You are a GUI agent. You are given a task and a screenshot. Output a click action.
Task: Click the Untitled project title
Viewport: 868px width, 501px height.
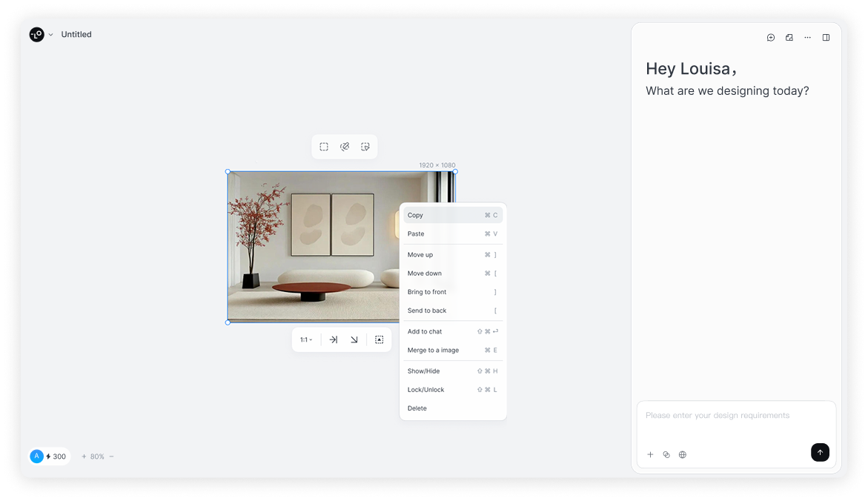point(76,34)
